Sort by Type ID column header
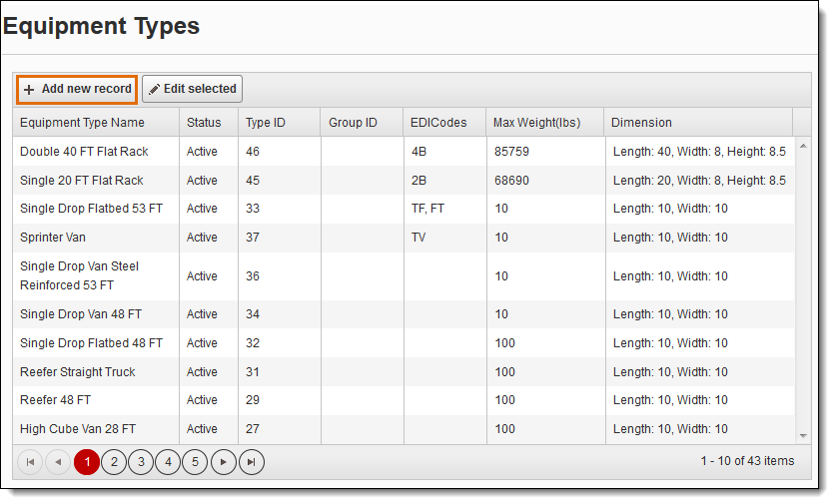The image size is (834, 504). [x=266, y=123]
